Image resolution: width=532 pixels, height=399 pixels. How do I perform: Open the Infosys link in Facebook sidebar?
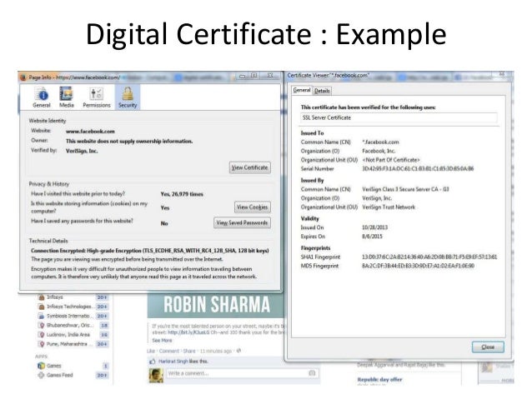[x=55, y=297]
